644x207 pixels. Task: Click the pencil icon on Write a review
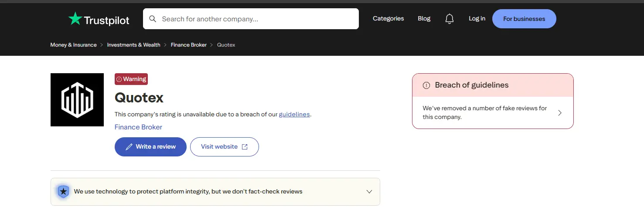pos(129,147)
